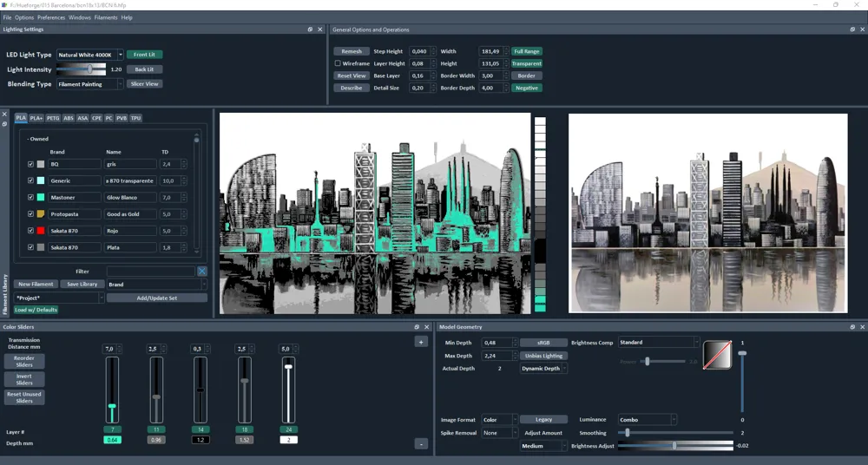Click Load w/ Defaults button

click(36, 310)
